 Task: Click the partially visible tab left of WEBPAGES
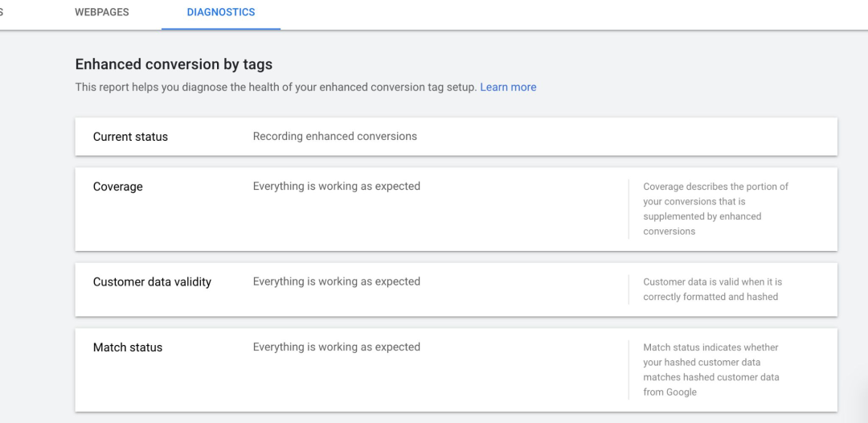(2, 13)
